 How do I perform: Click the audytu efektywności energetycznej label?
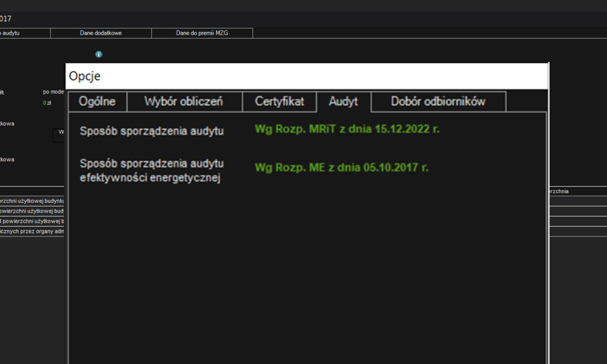[x=152, y=171]
